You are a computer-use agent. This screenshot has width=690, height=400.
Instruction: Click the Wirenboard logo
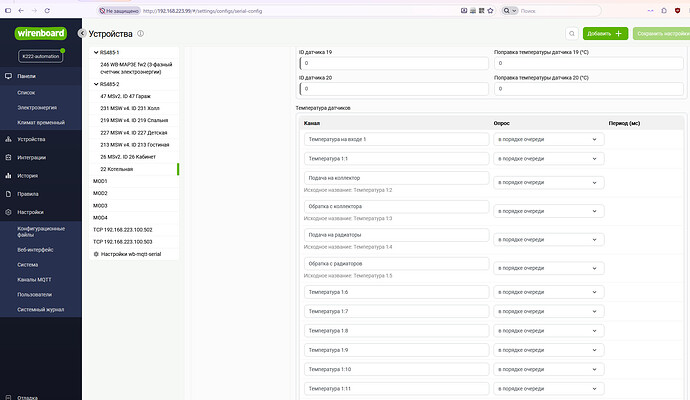point(40,33)
